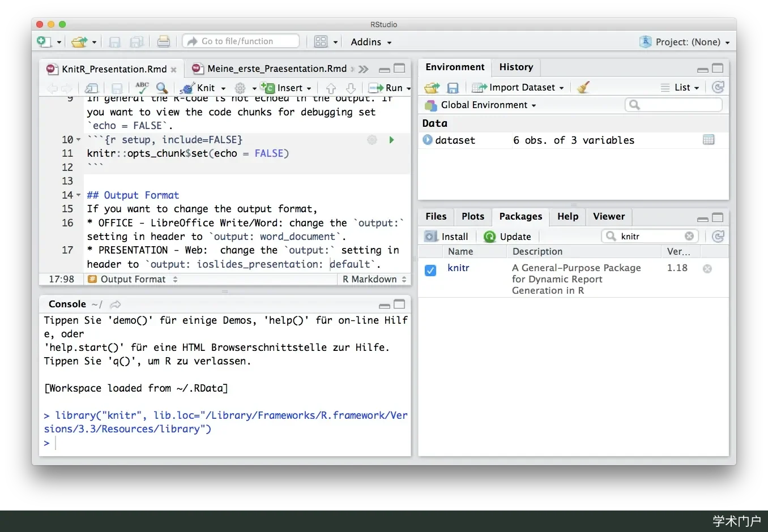Expand dataset with blue arrow icon
This screenshot has height=532, width=768.
(428, 140)
